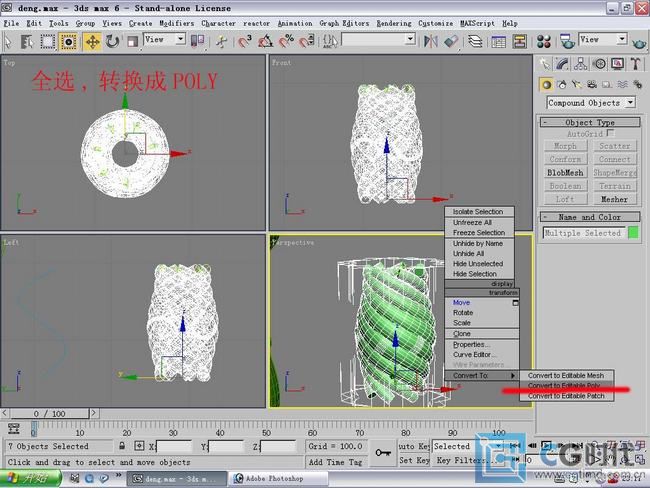Open the Modifiers menu

click(177, 23)
